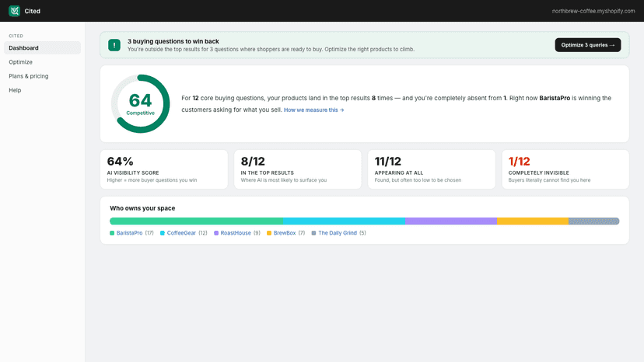Click the Cited logo icon
Screen dimensions: 644x362
[x=14, y=11]
